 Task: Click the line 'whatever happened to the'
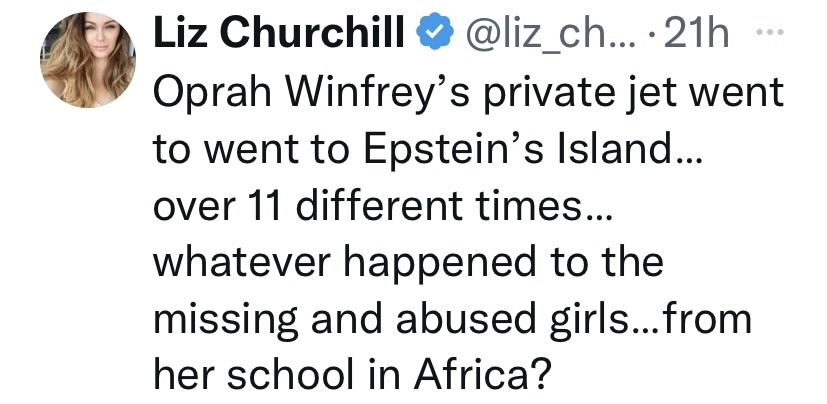(x=408, y=265)
